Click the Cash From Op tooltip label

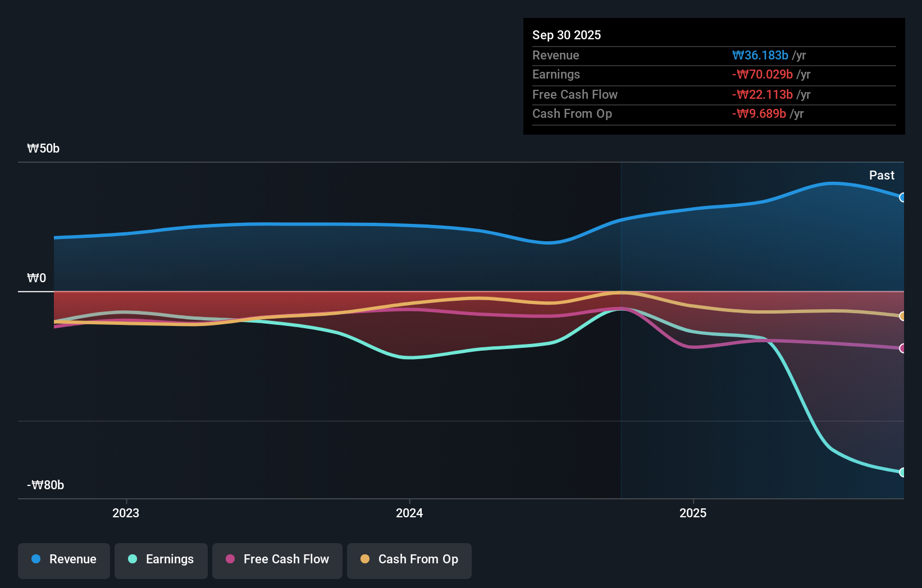[572, 113]
